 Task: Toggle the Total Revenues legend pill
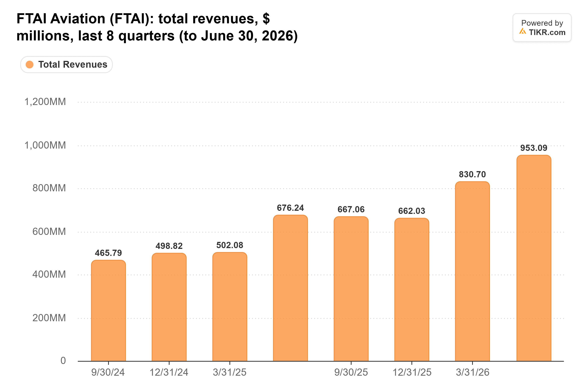pyautogui.click(x=66, y=65)
